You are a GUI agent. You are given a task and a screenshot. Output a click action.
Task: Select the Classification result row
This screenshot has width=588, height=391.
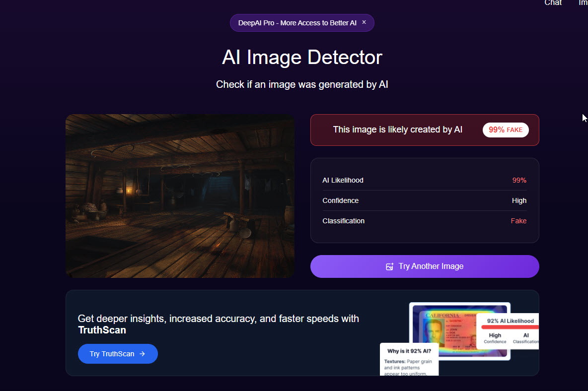pyautogui.click(x=425, y=221)
